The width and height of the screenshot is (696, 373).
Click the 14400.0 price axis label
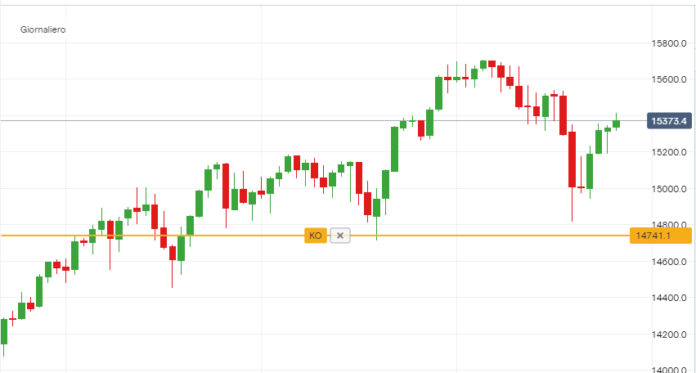point(669,298)
